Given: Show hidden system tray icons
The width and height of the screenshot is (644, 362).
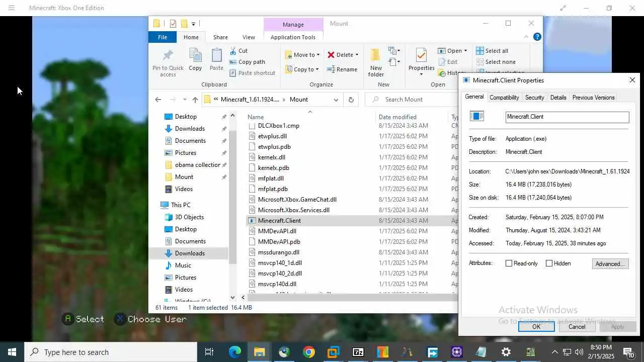Looking at the screenshot, I should [x=554, y=352].
